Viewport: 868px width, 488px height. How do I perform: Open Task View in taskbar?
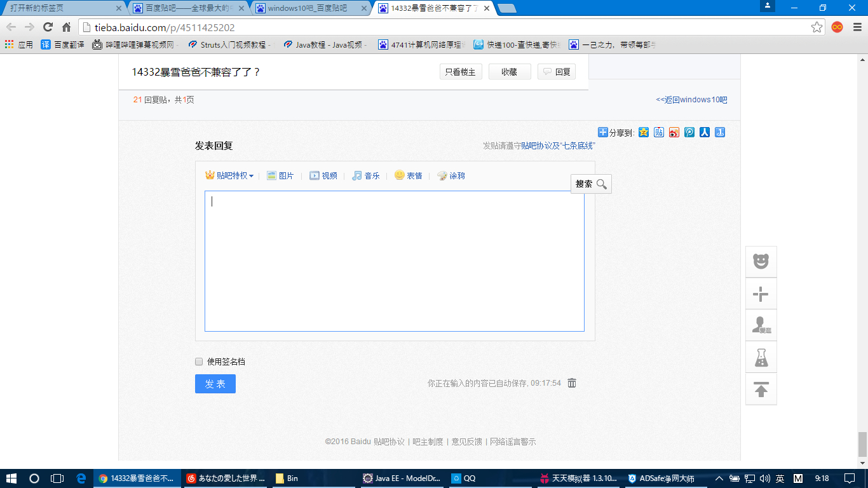coord(57,478)
